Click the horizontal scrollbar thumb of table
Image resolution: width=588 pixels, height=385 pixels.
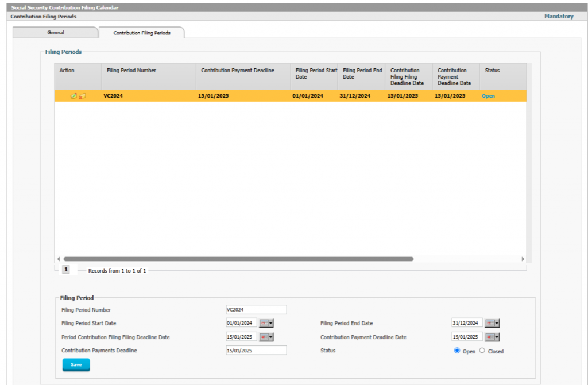pyautogui.click(x=238, y=259)
